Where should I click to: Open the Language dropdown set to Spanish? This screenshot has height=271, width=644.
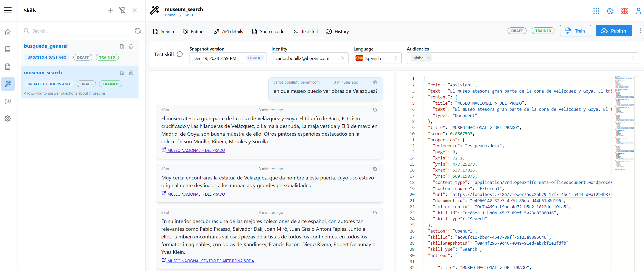pyautogui.click(x=377, y=58)
